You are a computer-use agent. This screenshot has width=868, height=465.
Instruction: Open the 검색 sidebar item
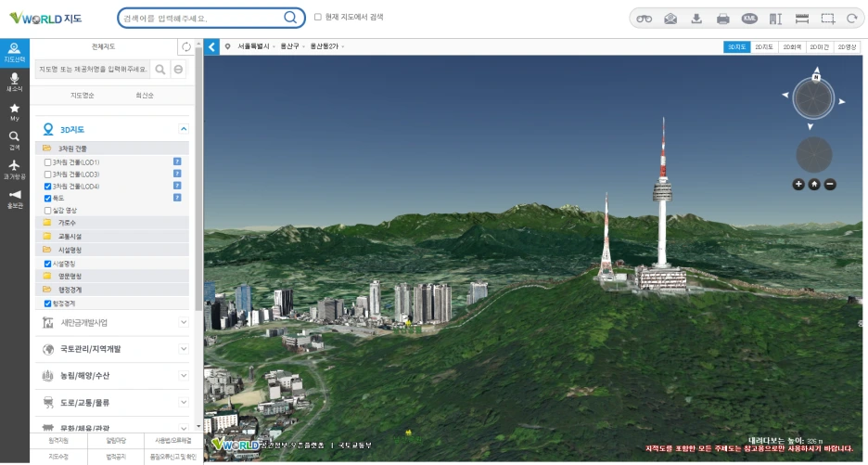15,140
